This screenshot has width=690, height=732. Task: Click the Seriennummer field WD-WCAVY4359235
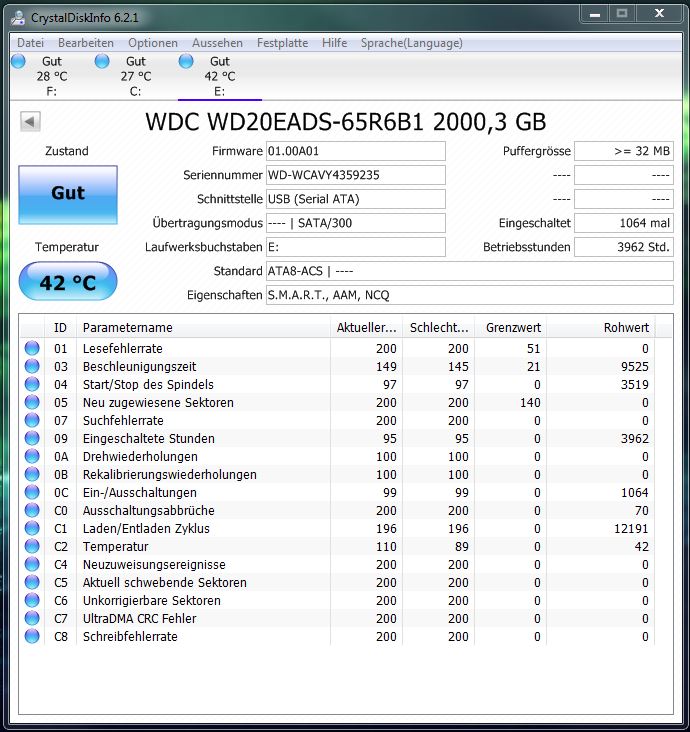click(x=356, y=175)
